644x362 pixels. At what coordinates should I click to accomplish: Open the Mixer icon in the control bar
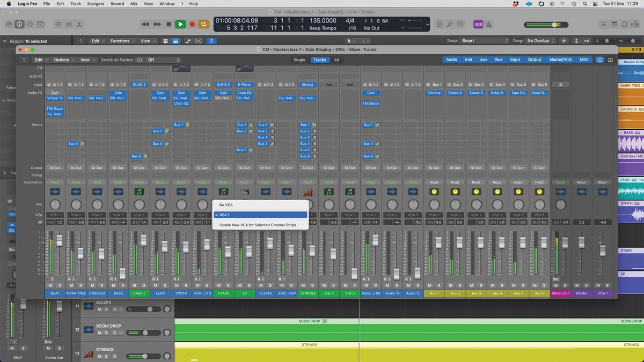click(x=69, y=24)
